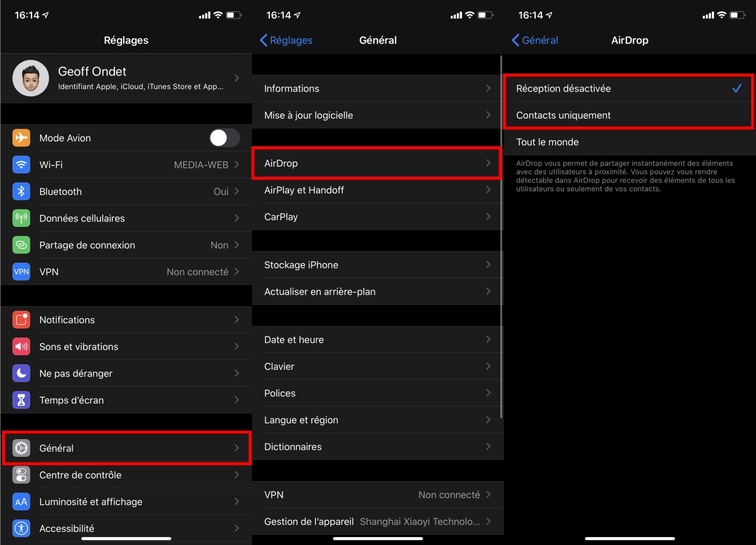756x545 pixels.
Task: Tap the chevron on the AirDrop row
Action: click(488, 163)
